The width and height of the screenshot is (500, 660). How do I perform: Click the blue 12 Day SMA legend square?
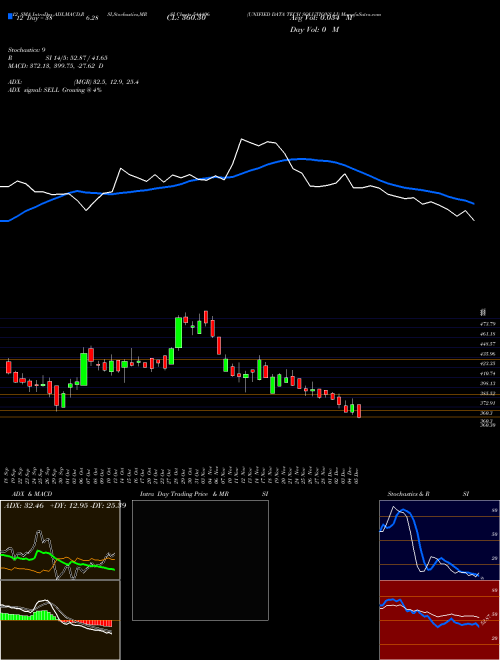(10, 16)
